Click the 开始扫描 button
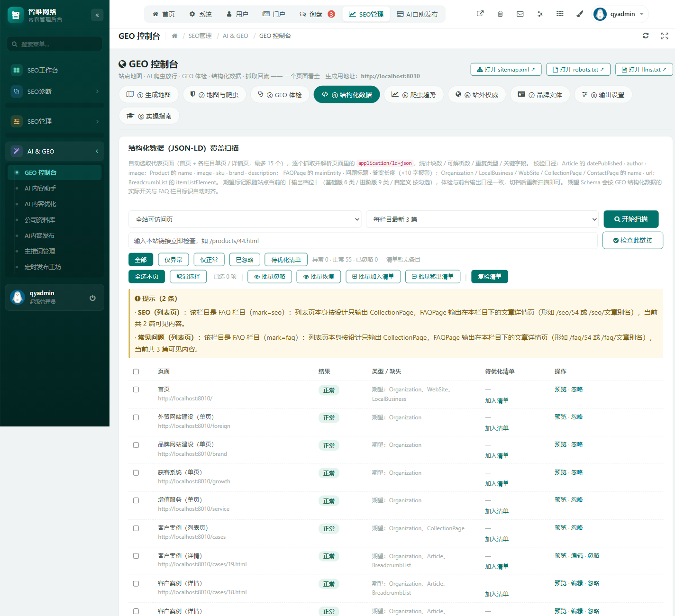 tap(631, 219)
